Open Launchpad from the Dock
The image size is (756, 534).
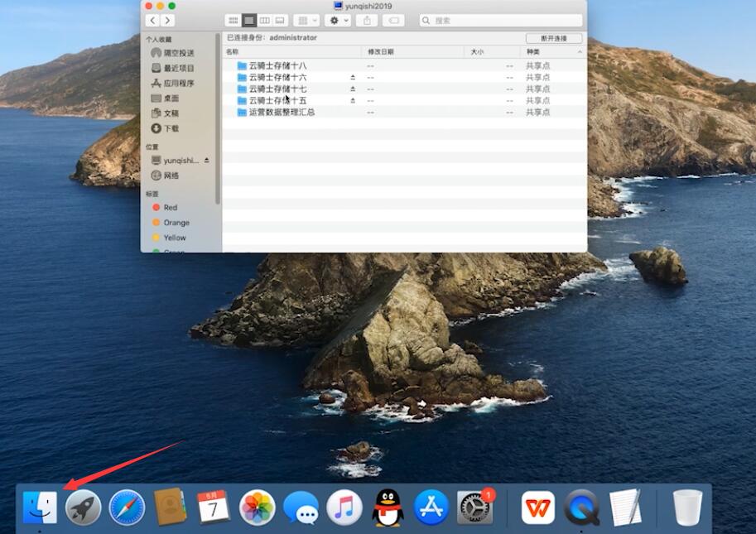(x=83, y=508)
